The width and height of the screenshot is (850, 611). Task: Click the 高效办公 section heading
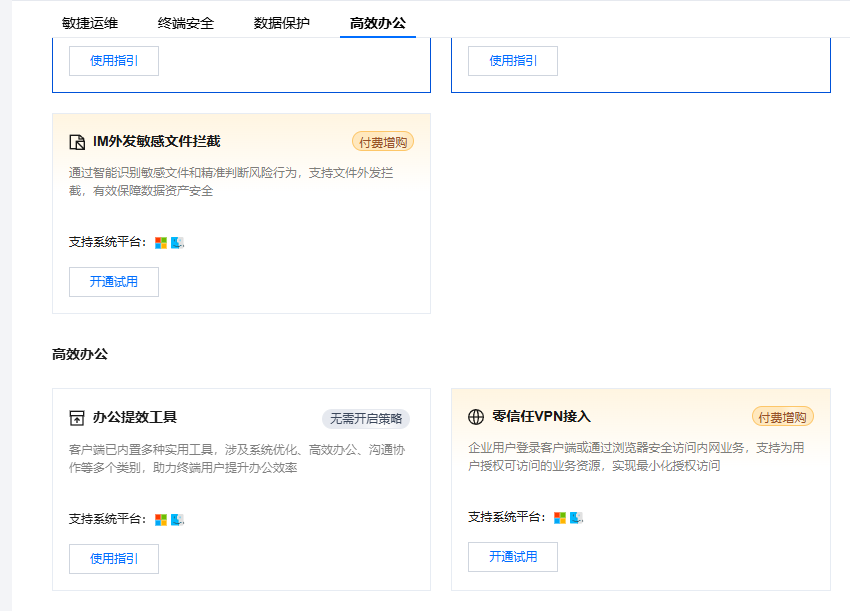click(x=80, y=354)
